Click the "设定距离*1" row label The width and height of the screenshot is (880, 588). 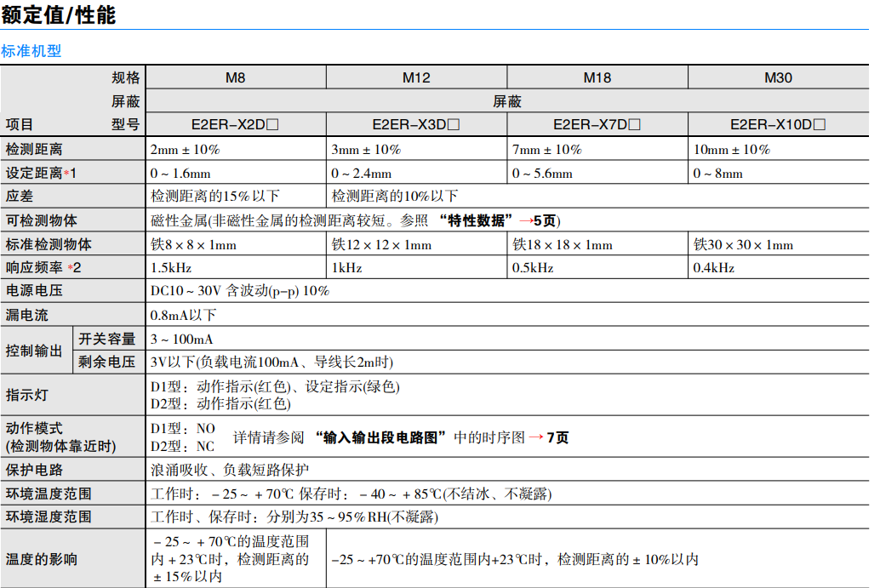[41, 174]
